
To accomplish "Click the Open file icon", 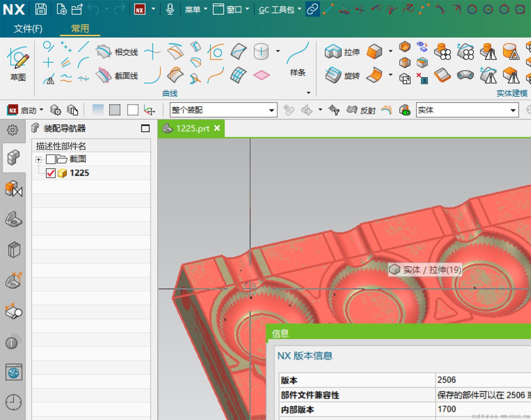I will pyautogui.click(x=77, y=9).
